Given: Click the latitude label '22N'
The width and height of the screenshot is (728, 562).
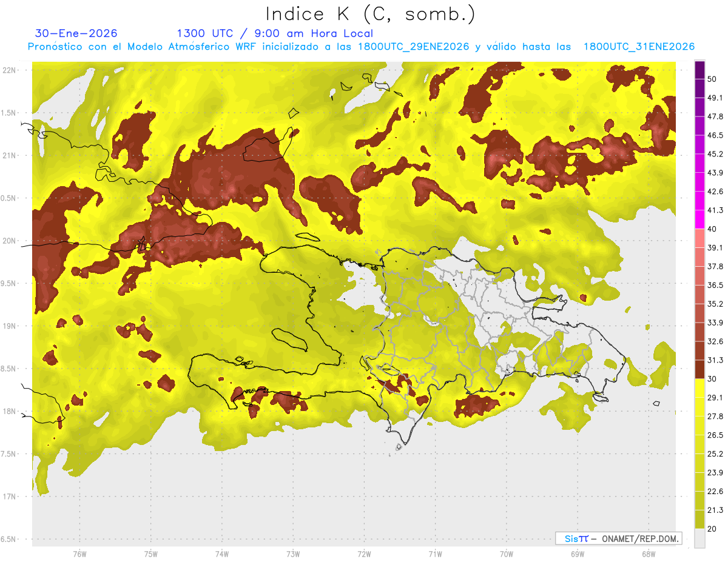Looking at the screenshot, I should [10, 70].
